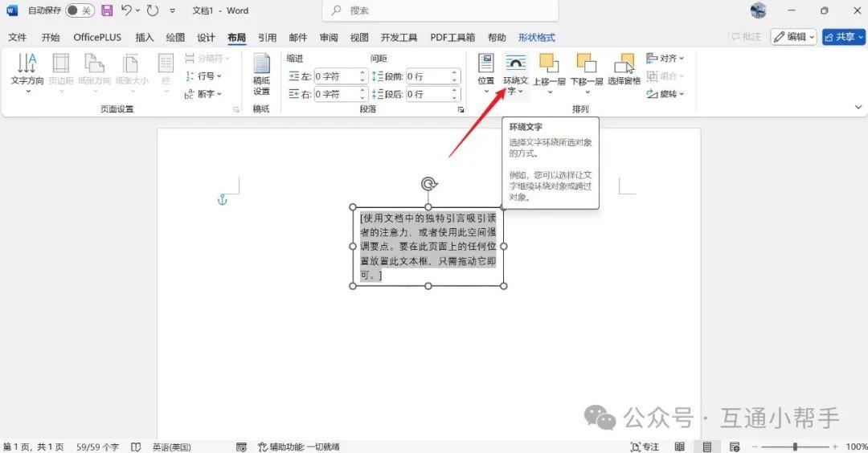
Task: Click the 编辑 editing mode button
Action: [x=794, y=37]
